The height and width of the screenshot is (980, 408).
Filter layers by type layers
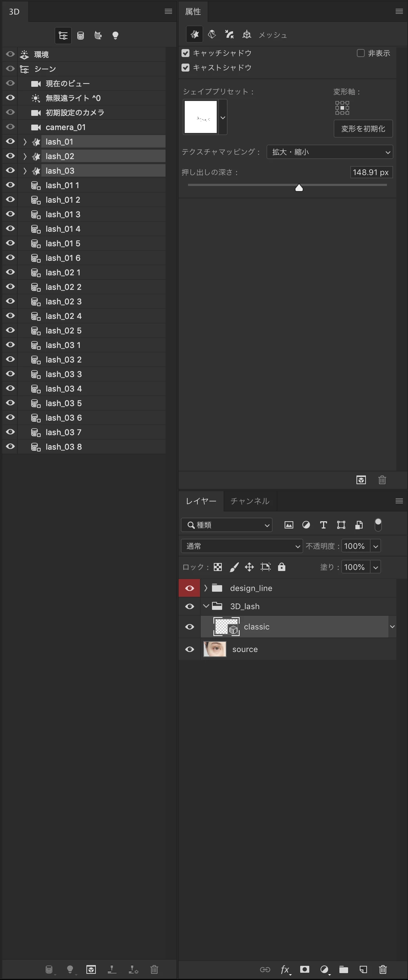coord(323,525)
